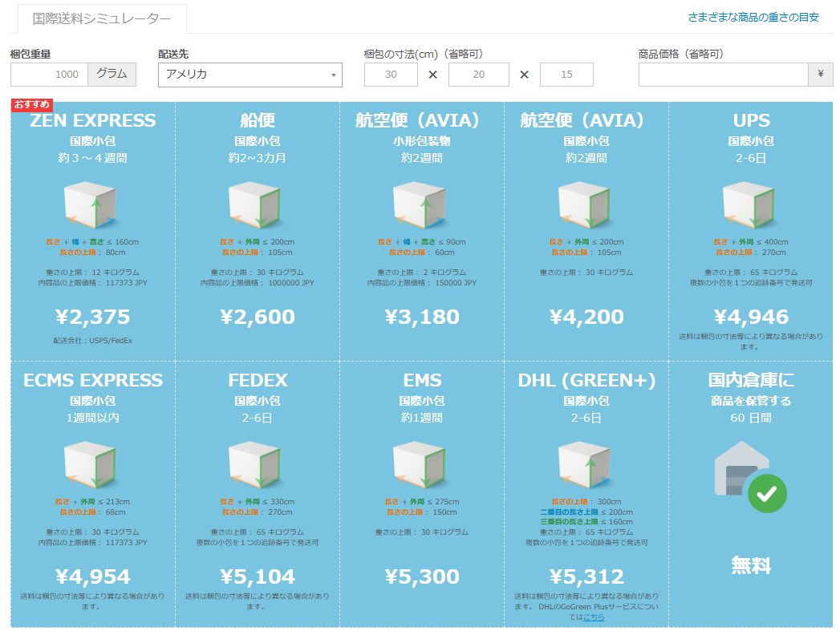Select the DHL (GREEN+) heading
Screen dimensions: 840x635
(586, 380)
